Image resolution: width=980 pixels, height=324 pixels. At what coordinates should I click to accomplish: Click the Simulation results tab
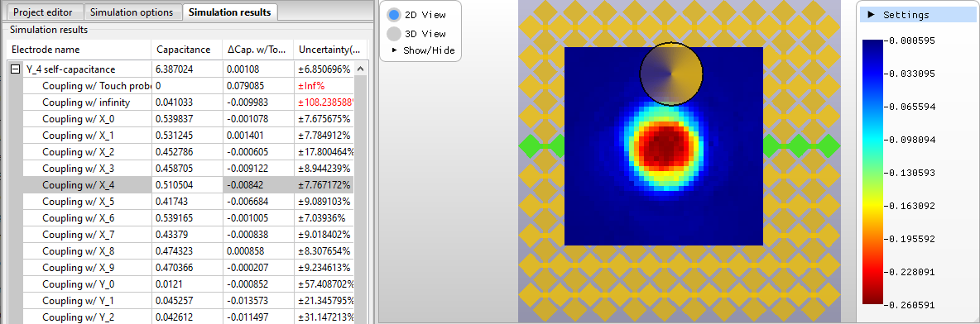click(x=230, y=12)
